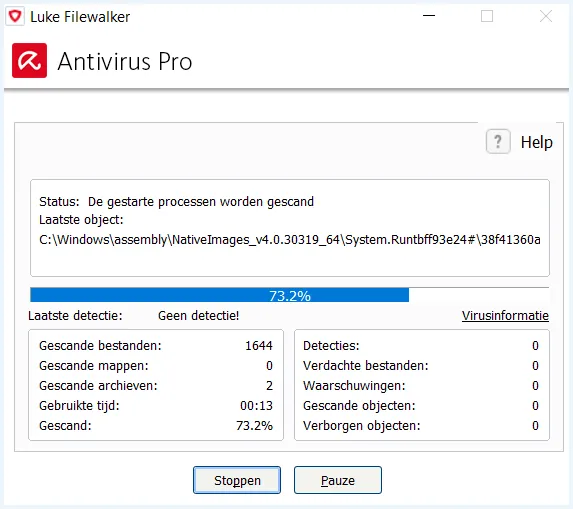Pause the scan with Pauze button

pyautogui.click(x=338, y=480)
